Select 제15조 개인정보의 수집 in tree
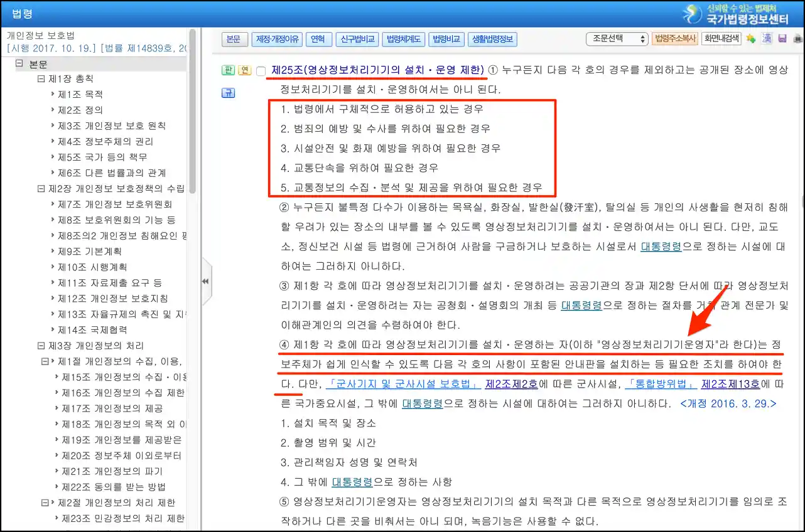 click(x=124, y=377)
